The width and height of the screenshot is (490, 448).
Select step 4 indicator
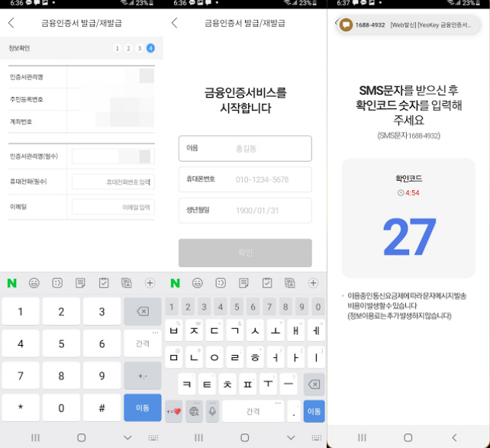coord(150,48)
